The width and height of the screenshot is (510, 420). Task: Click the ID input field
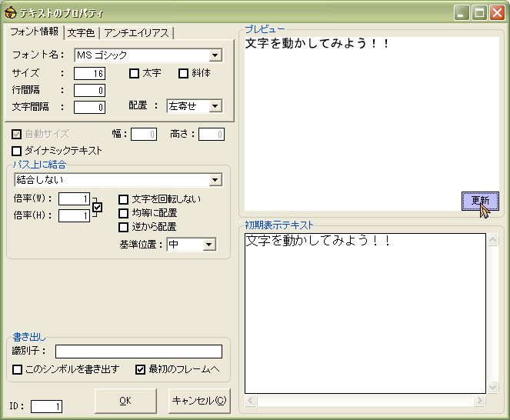[x=46, y=406]
